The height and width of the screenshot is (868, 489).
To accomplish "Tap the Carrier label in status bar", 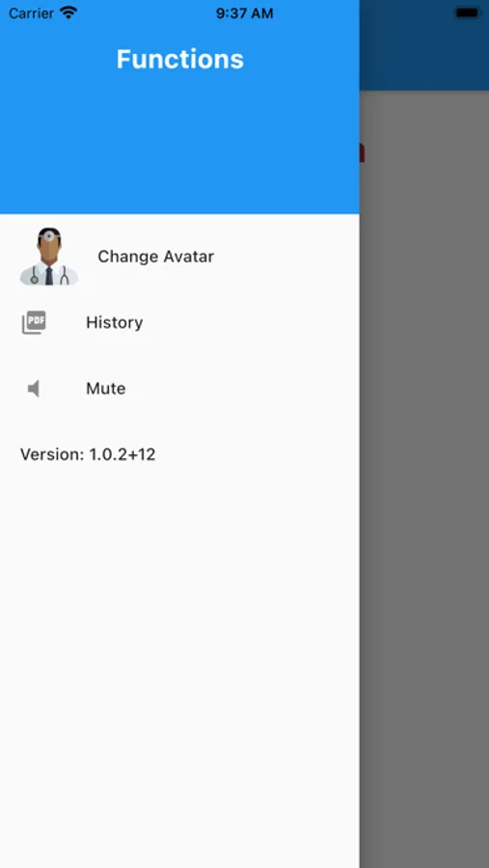I will tap(32, 13).
